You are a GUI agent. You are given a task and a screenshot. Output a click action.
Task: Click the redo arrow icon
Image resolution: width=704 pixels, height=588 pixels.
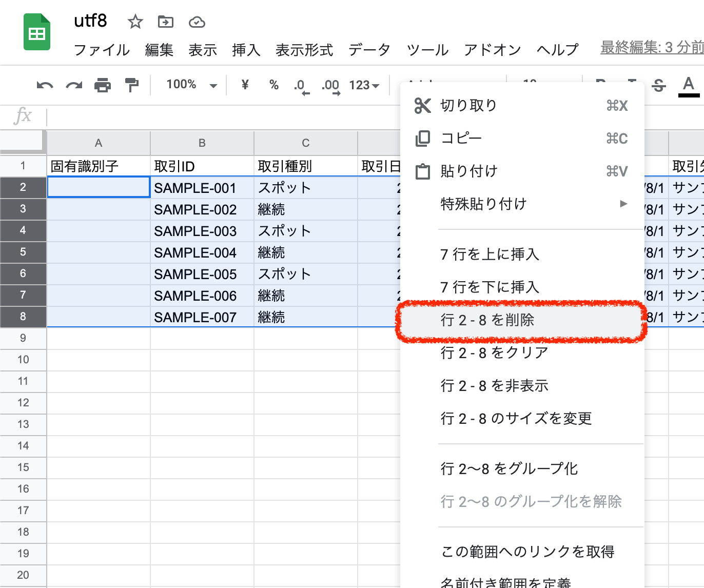[74, 85]
